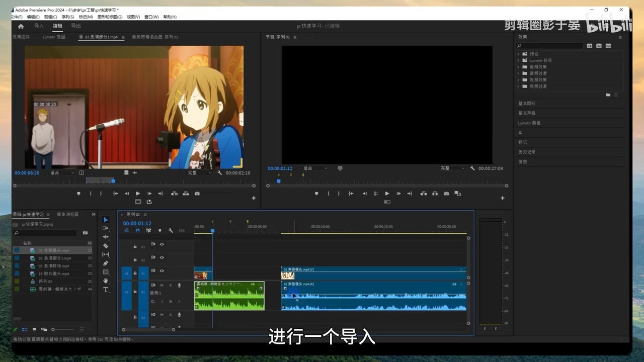This screenshot has height=362, width=644.
Task: Switch Project panel to icon view
Action: pyautogui.click(x=34, y=329)
